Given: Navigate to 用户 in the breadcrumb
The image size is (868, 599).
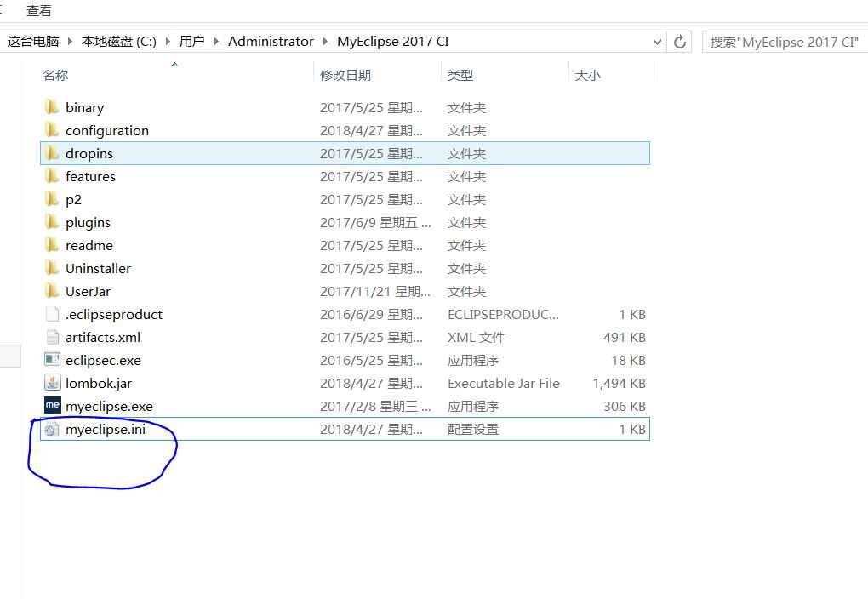Looking at the screenshot, I should pos(192,42).
